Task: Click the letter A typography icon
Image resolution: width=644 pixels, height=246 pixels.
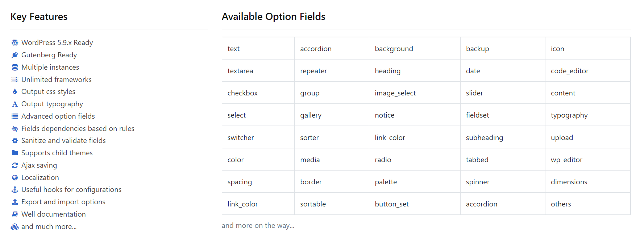Action: tap(15, 104)
